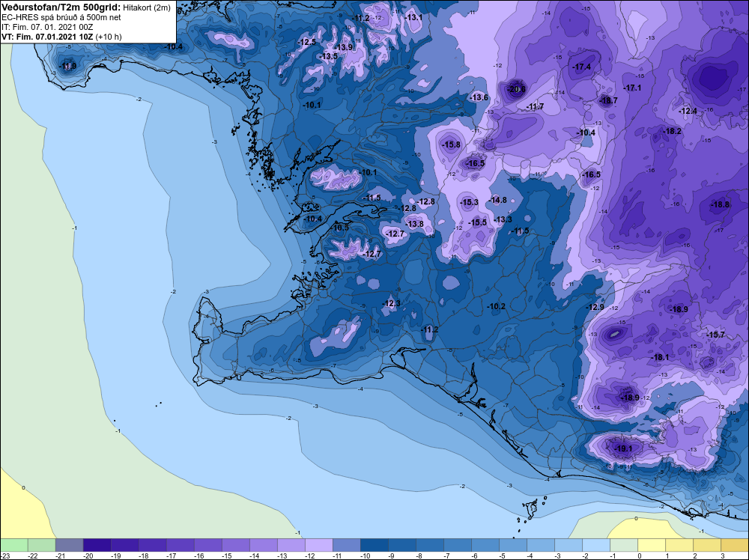Click the -13.3 temperature label
749x560 pixels.
tap(503, 219)
